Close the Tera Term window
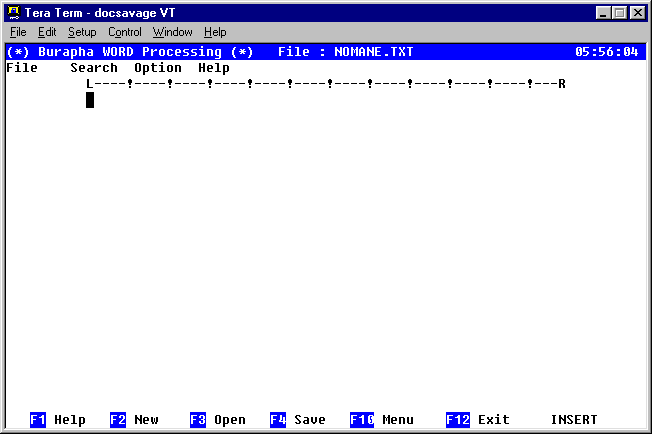Image resolution: width=652 pixels, height=434 pixels. [637, 13]
